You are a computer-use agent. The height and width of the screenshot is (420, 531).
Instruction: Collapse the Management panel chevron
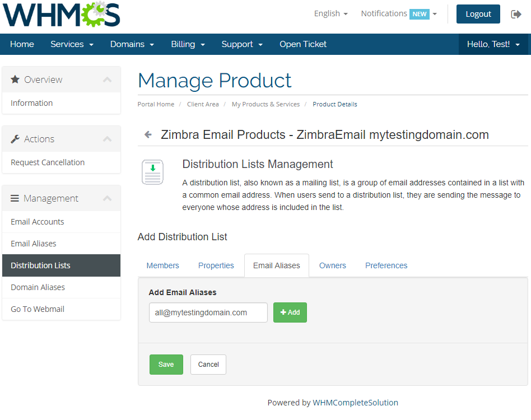(107, 199)
